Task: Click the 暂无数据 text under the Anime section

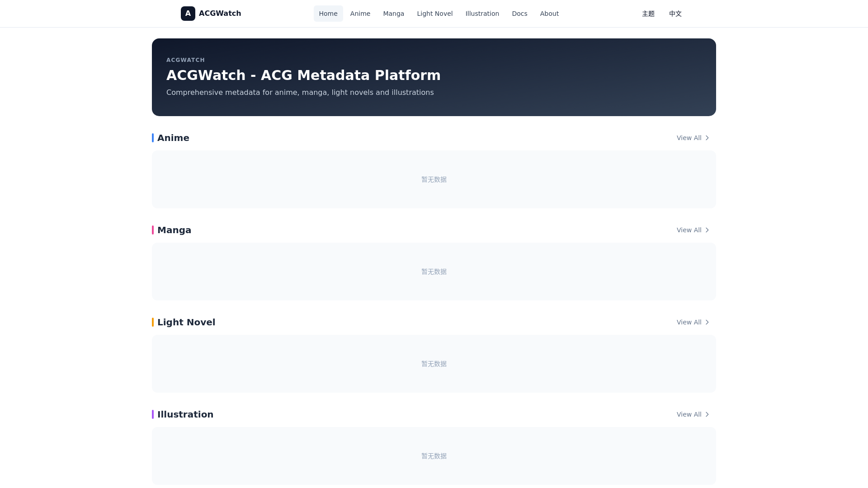Action: tap(434, 179)
